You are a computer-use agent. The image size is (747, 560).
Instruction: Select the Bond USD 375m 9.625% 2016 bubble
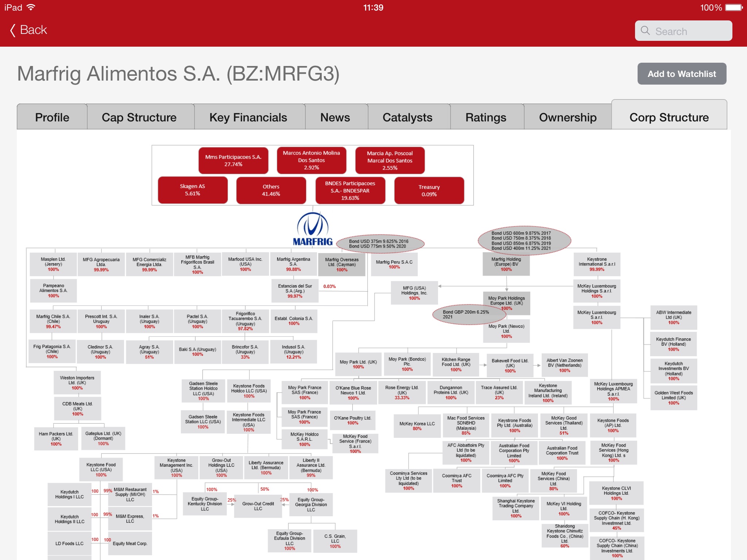[380, 244]
